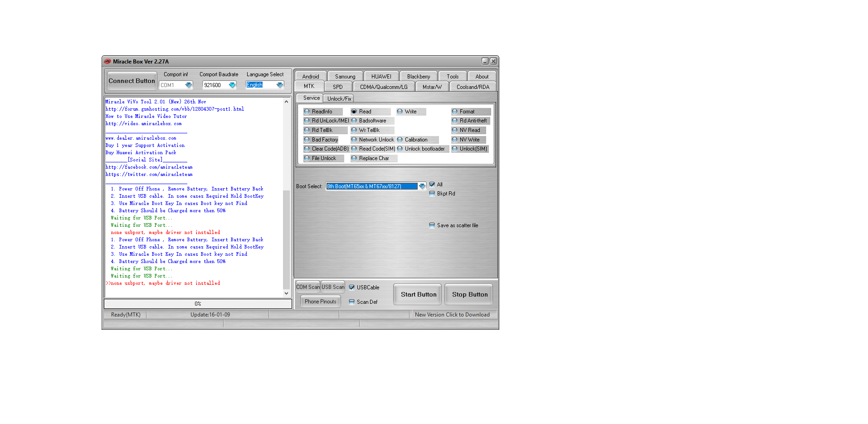Open the Comport inf dropdown arrow
The width and height of the screenshot is (868, 424).
click(189, 85)
